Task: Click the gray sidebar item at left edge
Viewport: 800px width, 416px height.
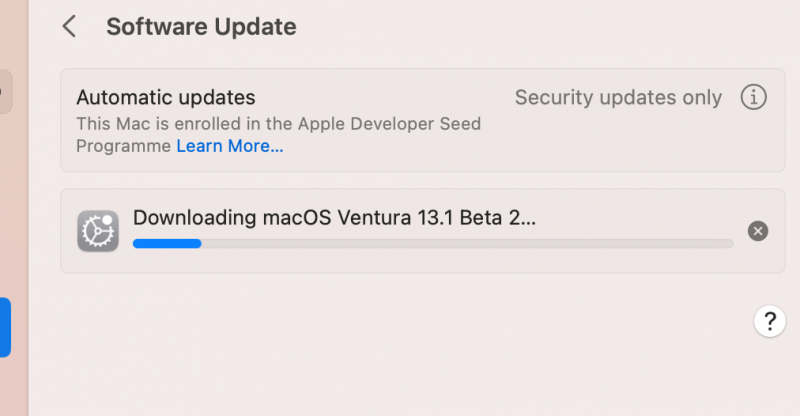Action: coord(5,92)
